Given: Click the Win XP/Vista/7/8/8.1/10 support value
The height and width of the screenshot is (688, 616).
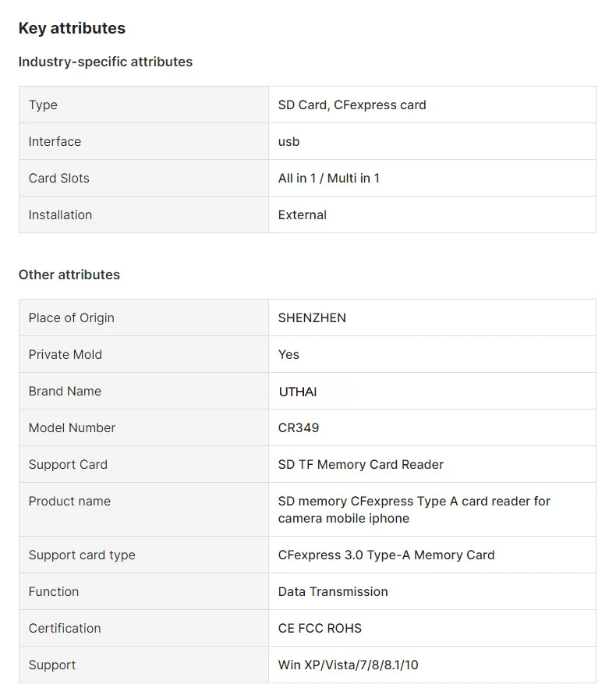Looking at the screenshot, I should click(x=348, y=665).
